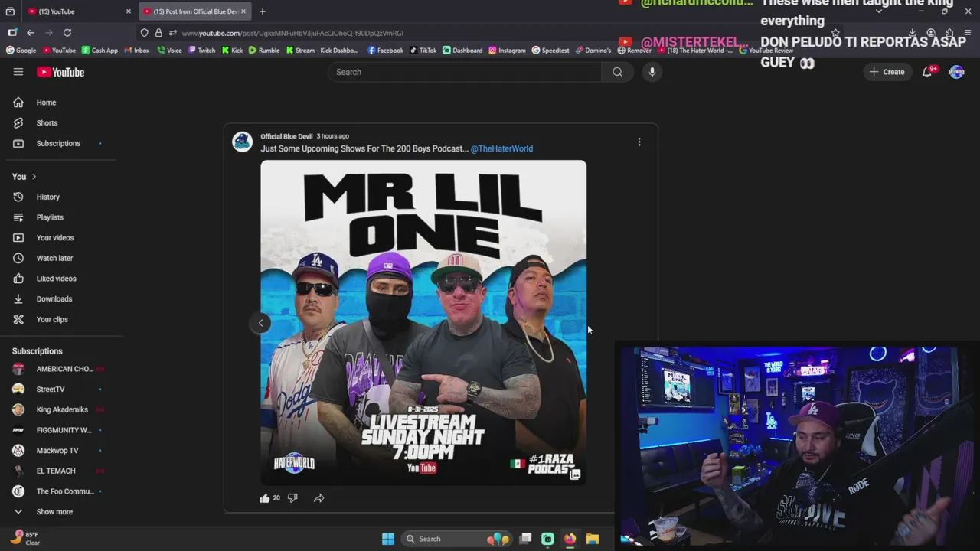Open post options three-dot menu
The width and height of the screenshot is (980, 551).
pos(639,142)
